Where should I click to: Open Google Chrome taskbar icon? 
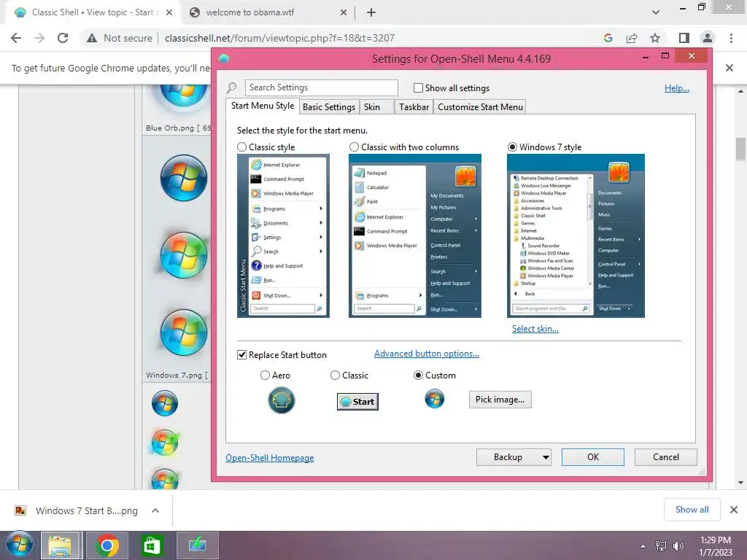[x=107, y=545]
